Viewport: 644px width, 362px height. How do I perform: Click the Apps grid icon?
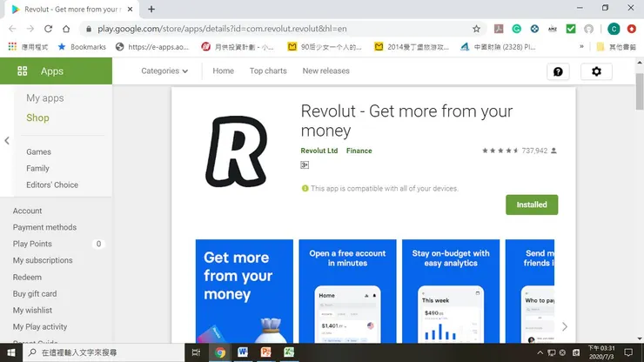[x=22, y=71]
